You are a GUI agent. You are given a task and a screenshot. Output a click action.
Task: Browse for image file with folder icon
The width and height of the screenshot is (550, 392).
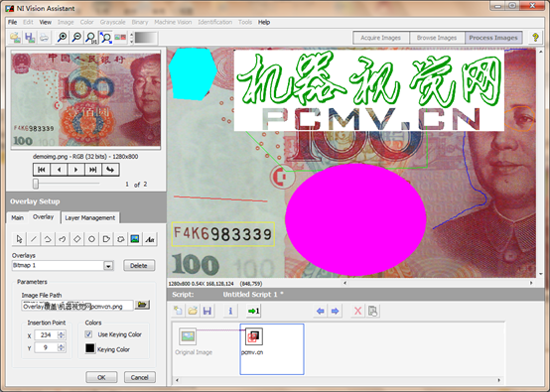(142, 305)
